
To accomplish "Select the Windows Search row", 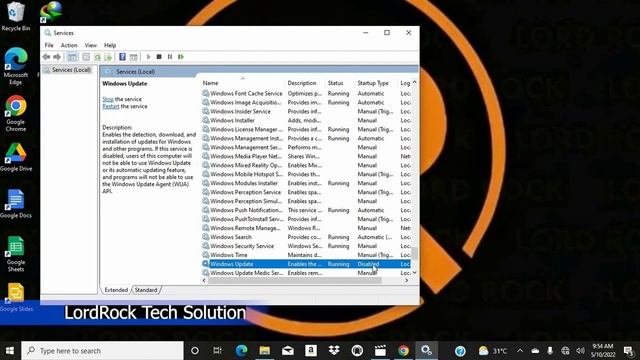I will pos(306,237).
